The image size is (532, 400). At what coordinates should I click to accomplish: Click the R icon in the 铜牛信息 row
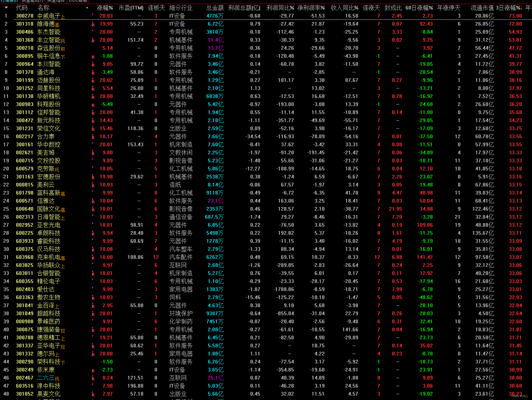click(93, 57)
